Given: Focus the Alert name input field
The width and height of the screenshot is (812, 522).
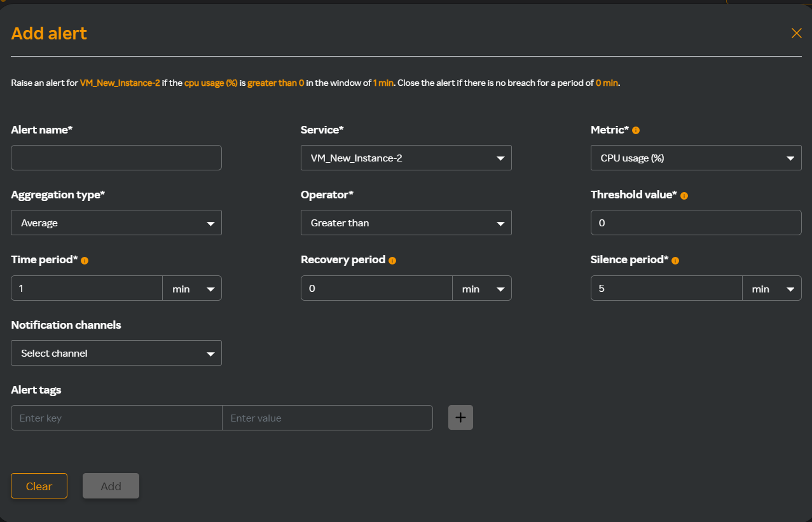Looking at the screenshot, I should pyautogui.click(x=116, y=158).
